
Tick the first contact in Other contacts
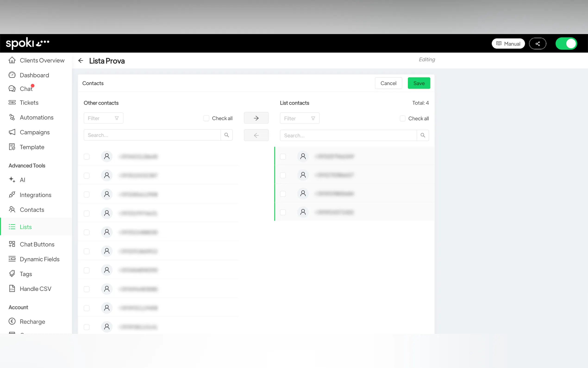point(87,156)
